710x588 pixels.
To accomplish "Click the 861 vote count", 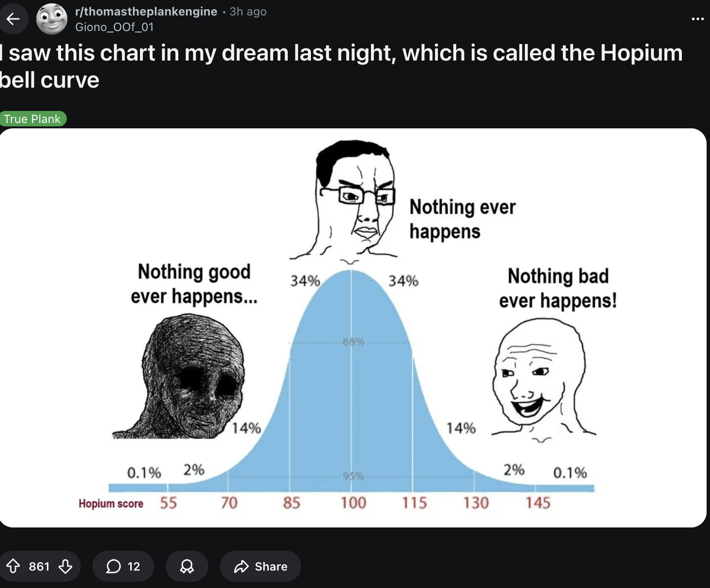I will tap(39, 567).
